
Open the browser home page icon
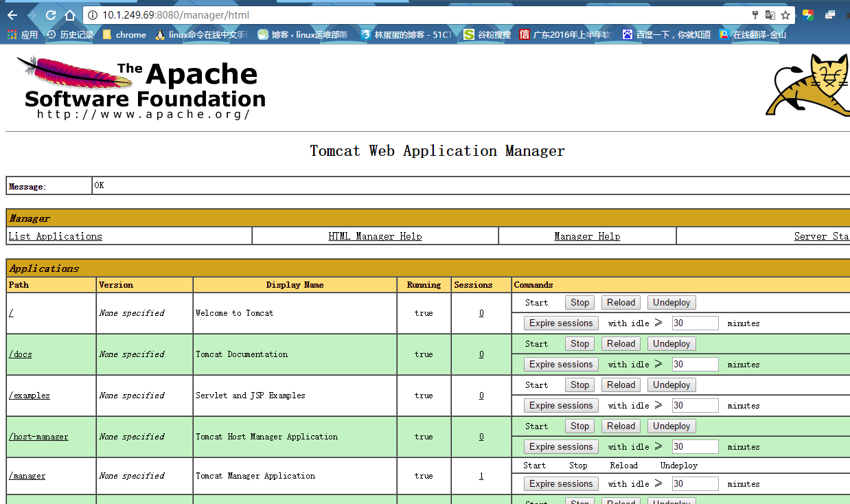[69, 15]
